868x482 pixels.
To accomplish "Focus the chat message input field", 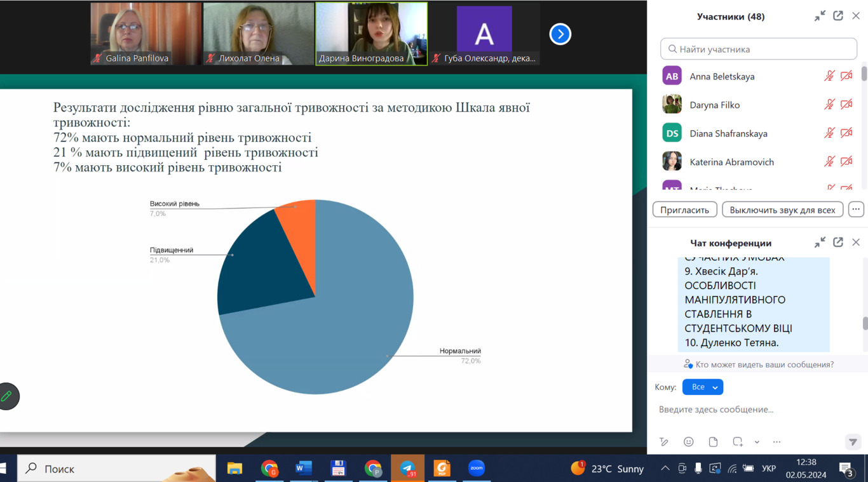I will (756, 410).
